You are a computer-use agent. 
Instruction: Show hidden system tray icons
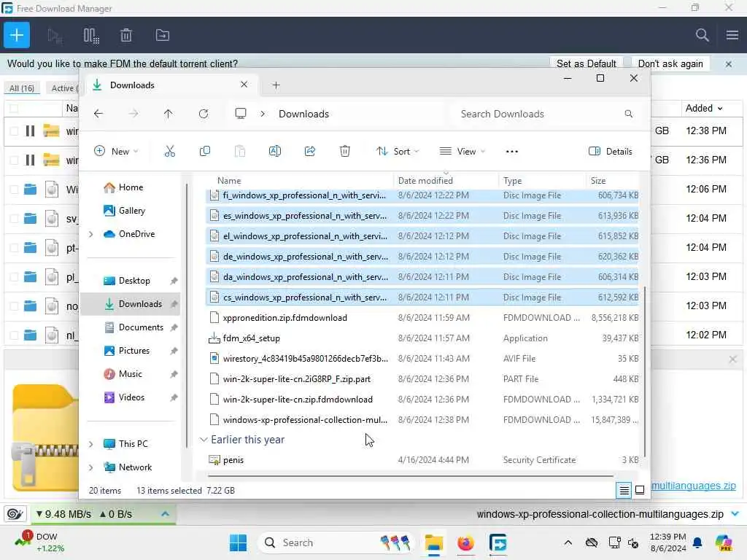[568, 542]
